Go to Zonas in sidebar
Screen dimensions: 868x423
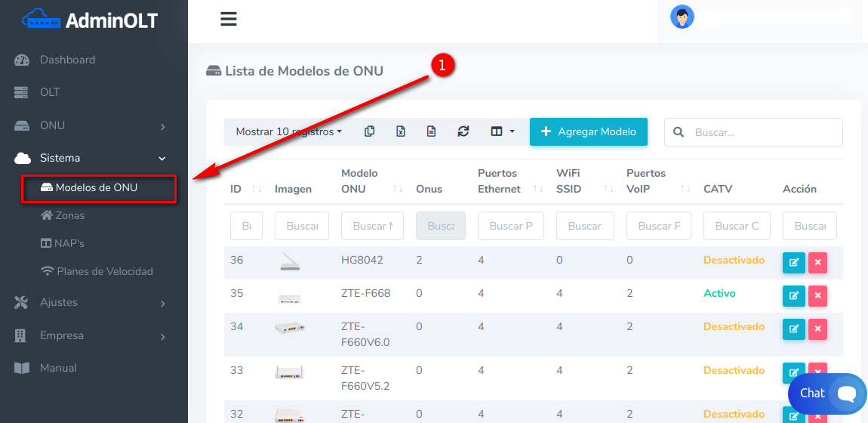(x=69, y=215)
